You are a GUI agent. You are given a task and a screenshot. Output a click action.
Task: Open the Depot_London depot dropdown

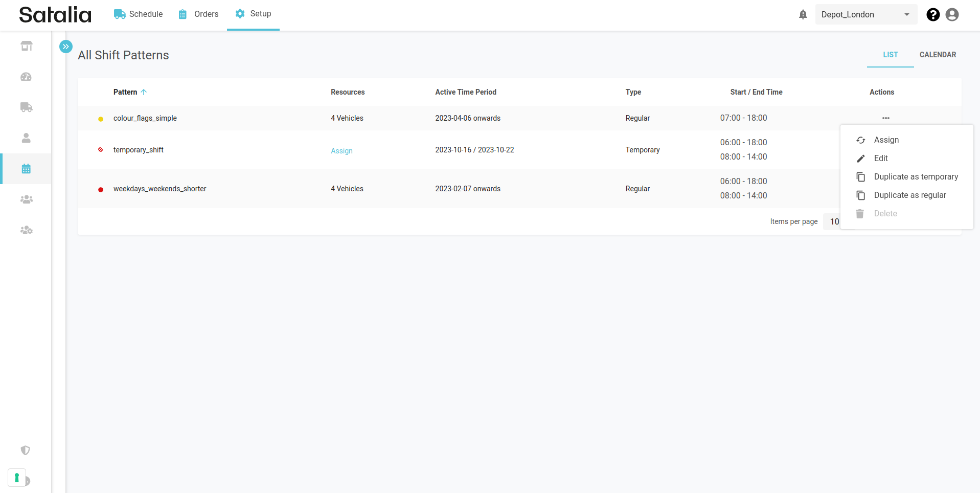pos(865,15)
